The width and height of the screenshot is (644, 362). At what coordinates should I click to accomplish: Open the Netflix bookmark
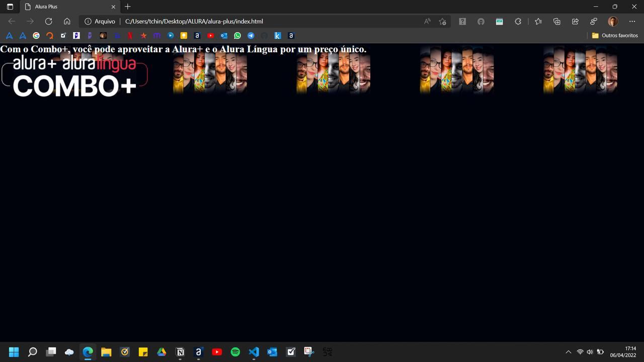130,36
